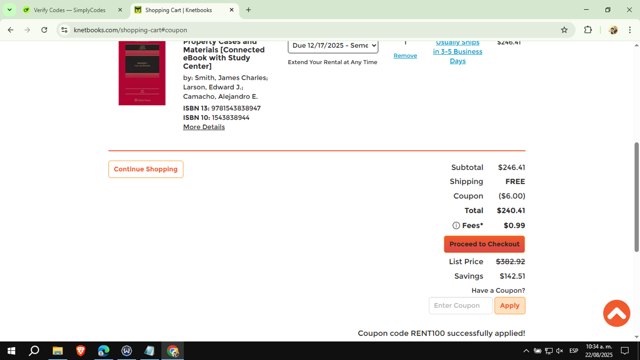Click the ESP language indicator

click(x=573, y=351)
